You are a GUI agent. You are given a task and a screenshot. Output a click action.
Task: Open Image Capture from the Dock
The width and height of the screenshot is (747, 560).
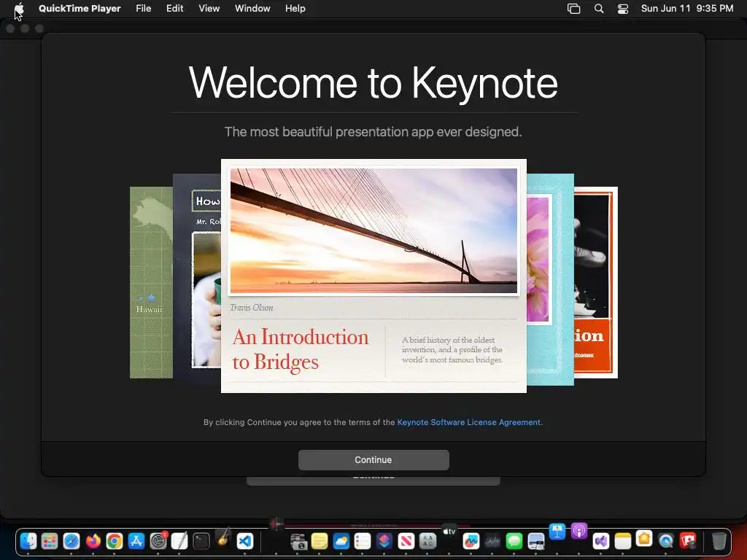tap(298, 541)
